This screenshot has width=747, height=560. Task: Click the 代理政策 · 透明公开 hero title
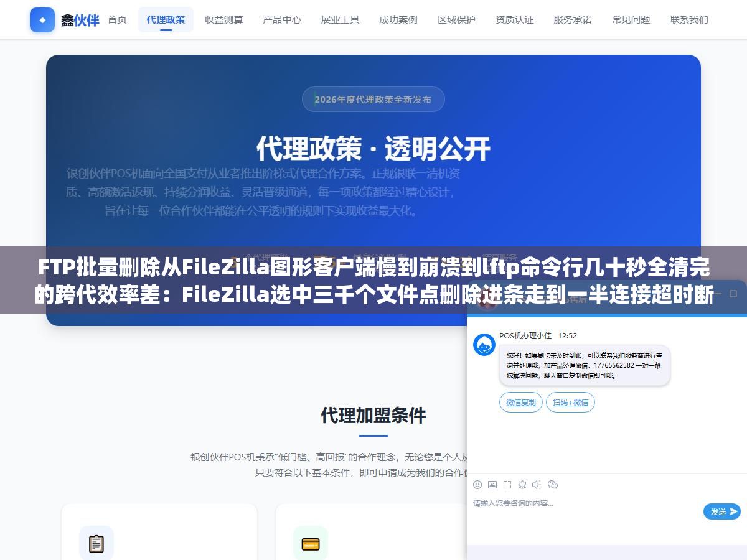pyautogui.click(x=374, y=149)
